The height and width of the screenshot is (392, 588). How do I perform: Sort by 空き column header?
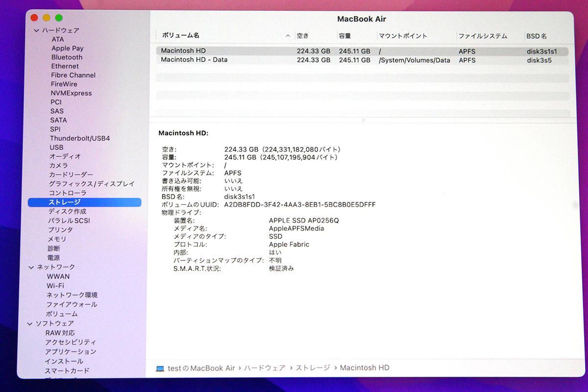(303, 36)
